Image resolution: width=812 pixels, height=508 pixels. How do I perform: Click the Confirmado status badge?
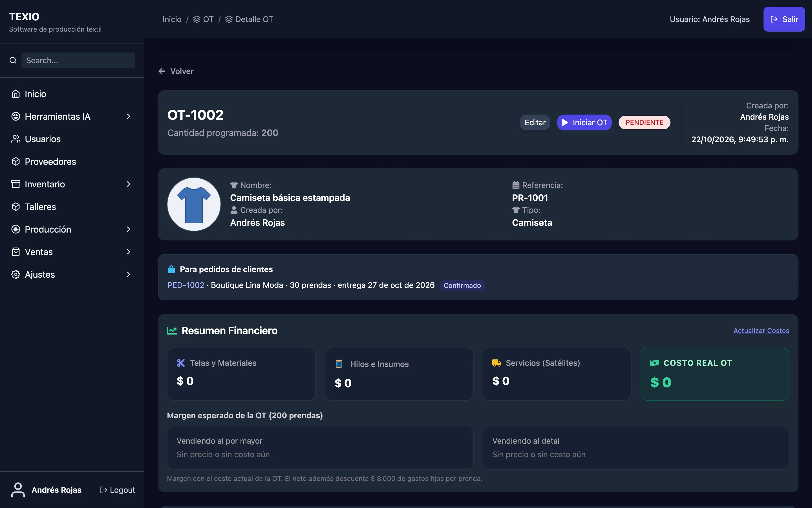tap(462, 285)
